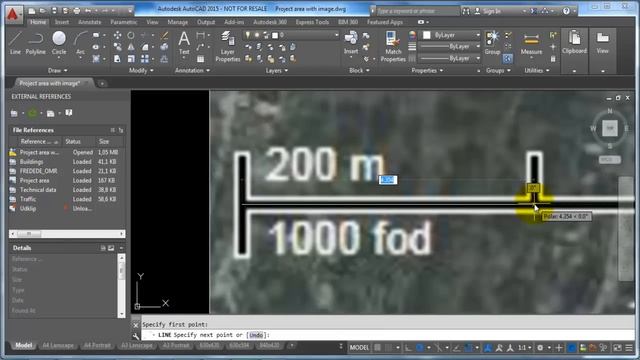Screen dimensions: 640x360
Task: Toggle Object Snap in status bar
Action: (x=469, y=348)
